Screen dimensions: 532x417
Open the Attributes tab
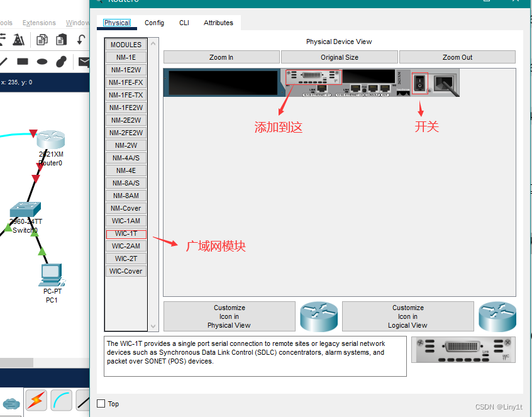(x=218, y=23)
